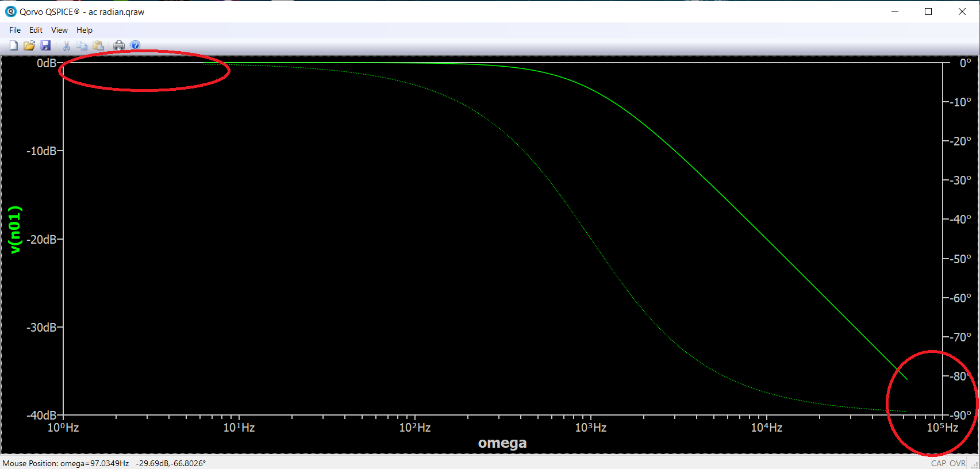Image resolution: width=980 pixels, height=469 pixels.
Task: Click the omega x-axis label
Action: pos(502,443)
